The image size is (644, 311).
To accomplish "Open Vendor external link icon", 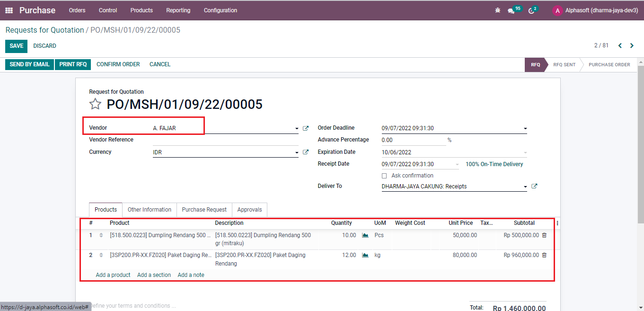I will click(x=306, y=128).
